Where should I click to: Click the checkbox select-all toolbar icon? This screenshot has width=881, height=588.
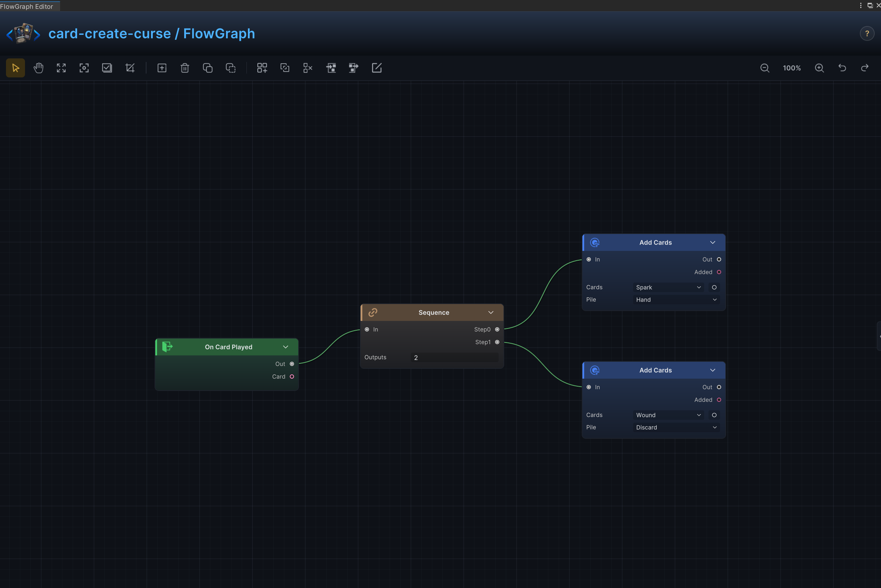coord(107,68)
